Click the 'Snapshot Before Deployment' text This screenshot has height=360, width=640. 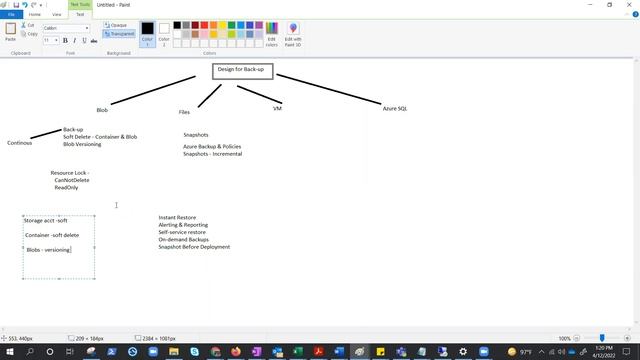click(x=194, y=247)
